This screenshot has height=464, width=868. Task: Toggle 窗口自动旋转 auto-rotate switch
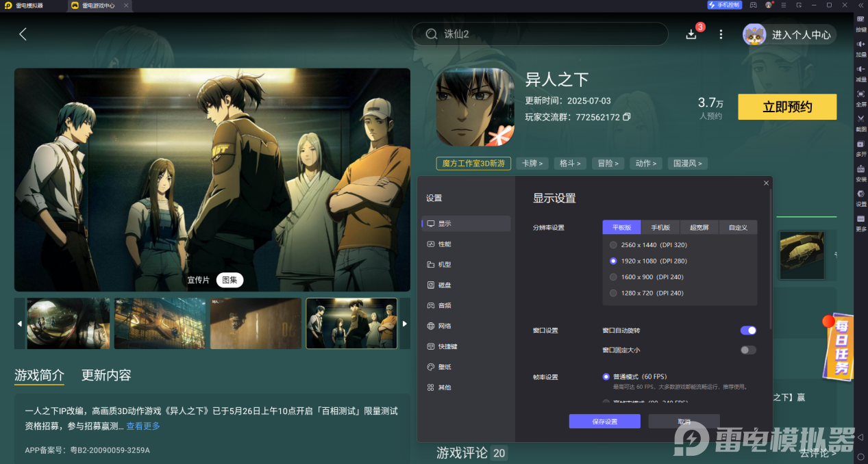(x=748, y=331)
